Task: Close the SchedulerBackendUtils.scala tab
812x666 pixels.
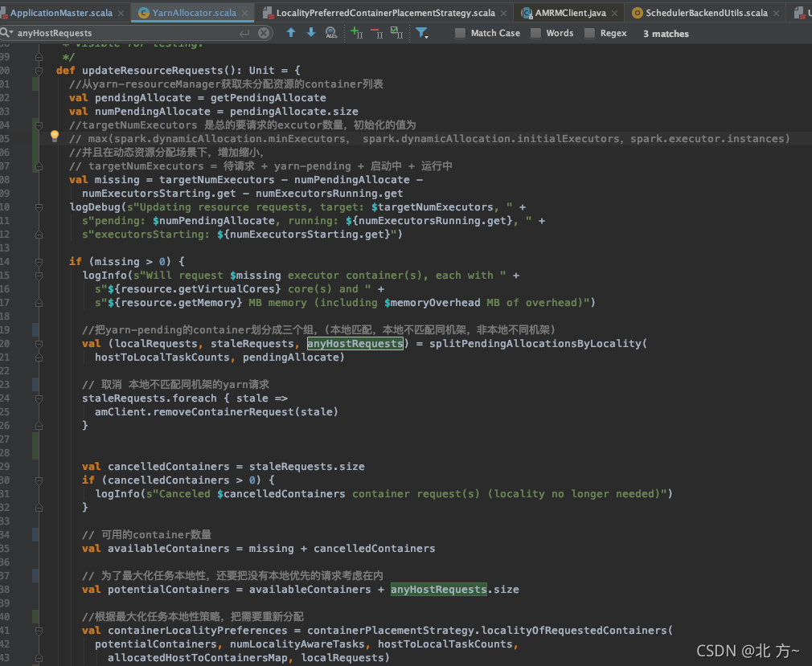Action: pyautogui.click(x=776, y=13)
